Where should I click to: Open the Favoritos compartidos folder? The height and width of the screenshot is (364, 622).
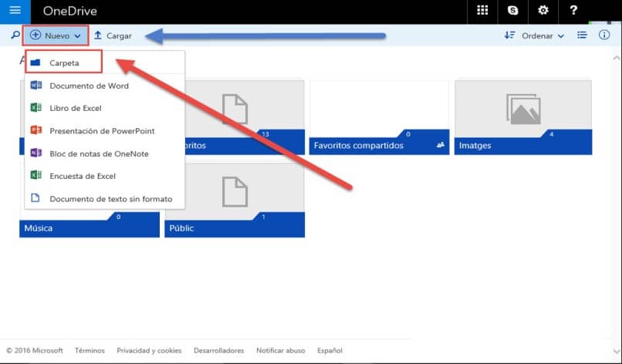[379, 117]
